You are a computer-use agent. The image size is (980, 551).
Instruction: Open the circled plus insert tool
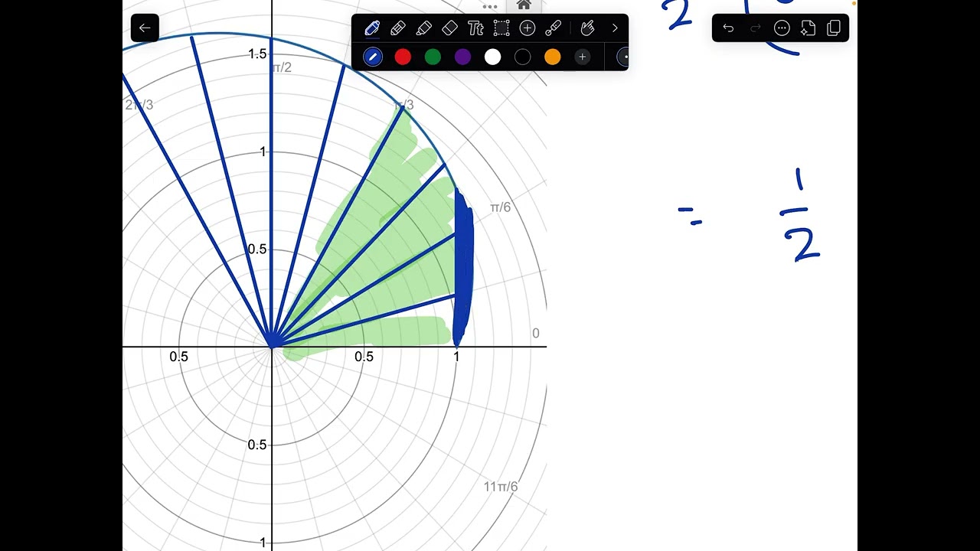[528, 28]
